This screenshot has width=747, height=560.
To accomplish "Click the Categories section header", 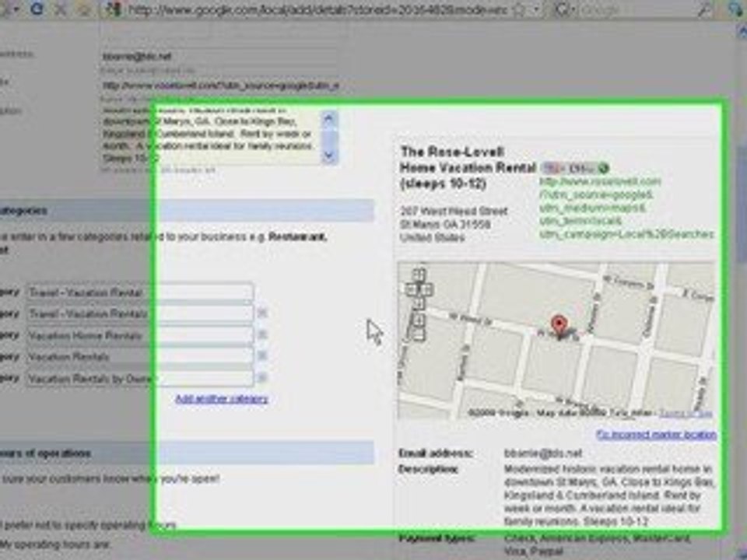I will coord(187,211).
